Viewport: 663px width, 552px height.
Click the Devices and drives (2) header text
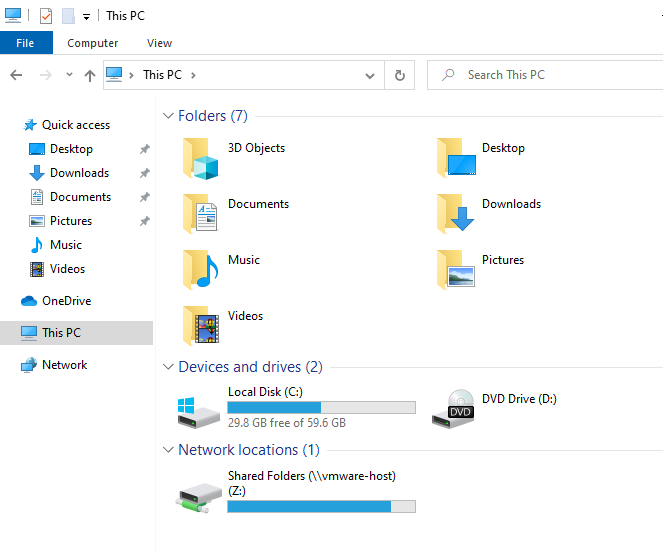(250, 367)
